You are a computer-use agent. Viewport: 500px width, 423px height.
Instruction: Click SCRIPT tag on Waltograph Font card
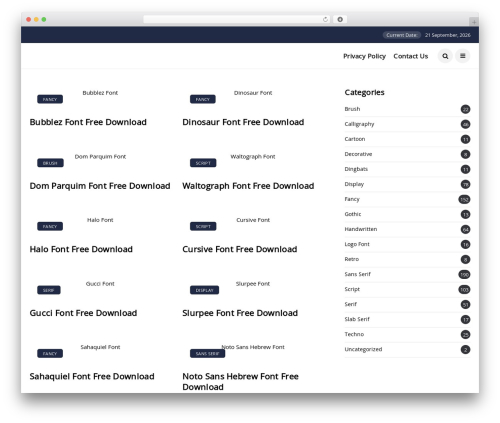click(203, 163)
